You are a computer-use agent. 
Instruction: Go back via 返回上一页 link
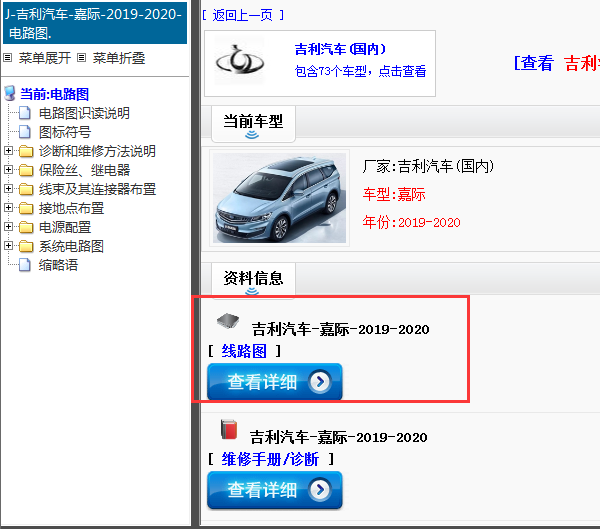coord(243,15)
